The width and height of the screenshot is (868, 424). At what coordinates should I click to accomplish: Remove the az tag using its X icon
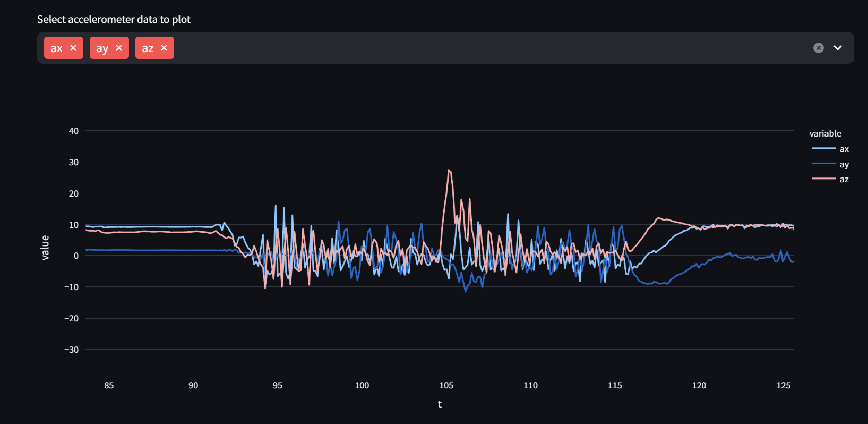(164, 48)
